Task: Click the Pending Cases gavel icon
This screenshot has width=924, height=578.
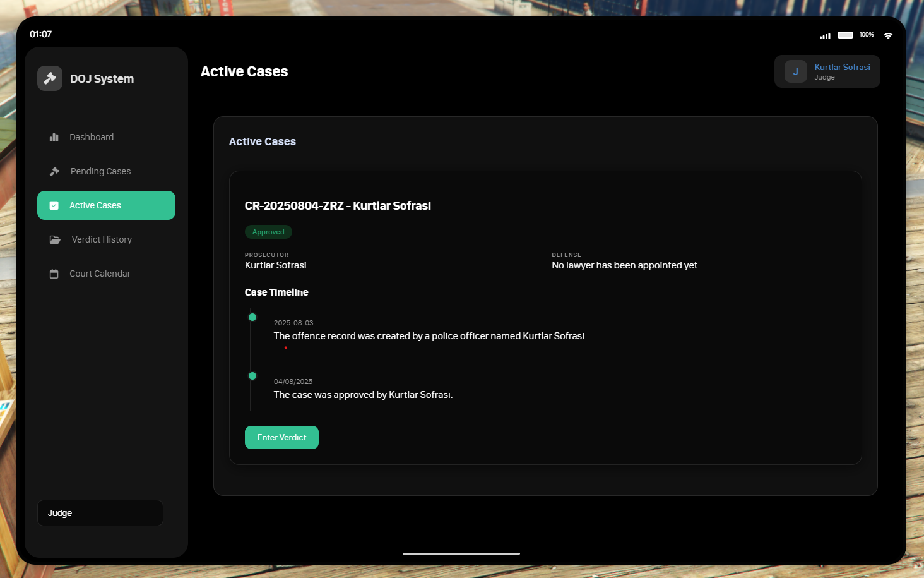Action: point(55,171)
